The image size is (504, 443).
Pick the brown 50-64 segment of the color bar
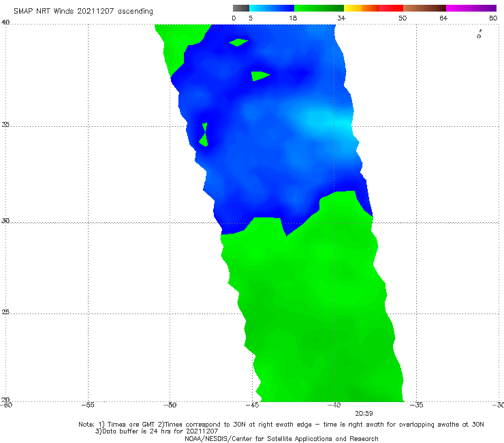424,8
